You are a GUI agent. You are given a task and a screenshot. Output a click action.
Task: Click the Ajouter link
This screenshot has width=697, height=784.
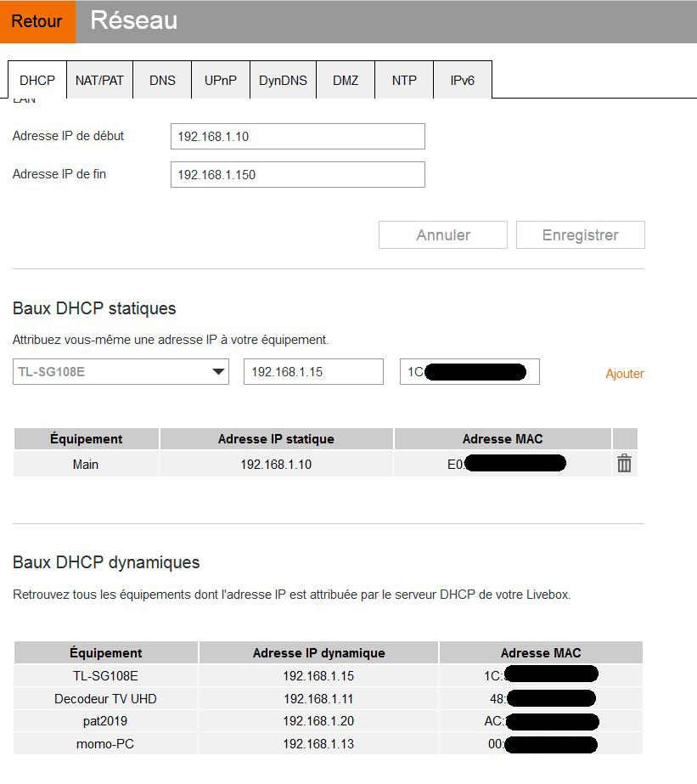tap(624, 374)
